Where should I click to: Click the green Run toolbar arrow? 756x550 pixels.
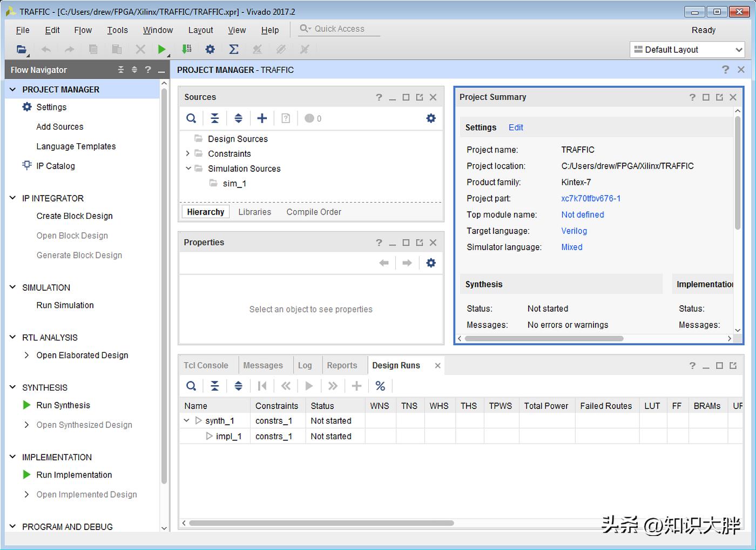point(161,49)
